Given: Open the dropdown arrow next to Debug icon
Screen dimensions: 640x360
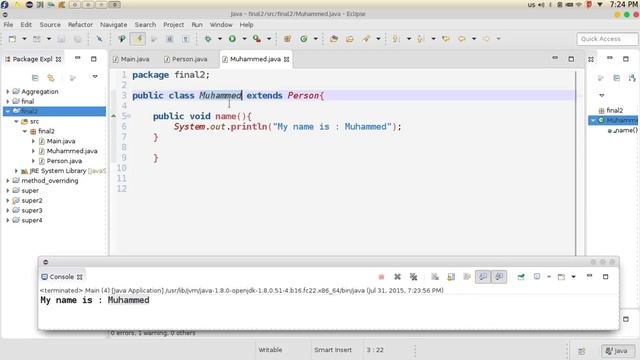Looking at the screenshot, I should point(220,39).
